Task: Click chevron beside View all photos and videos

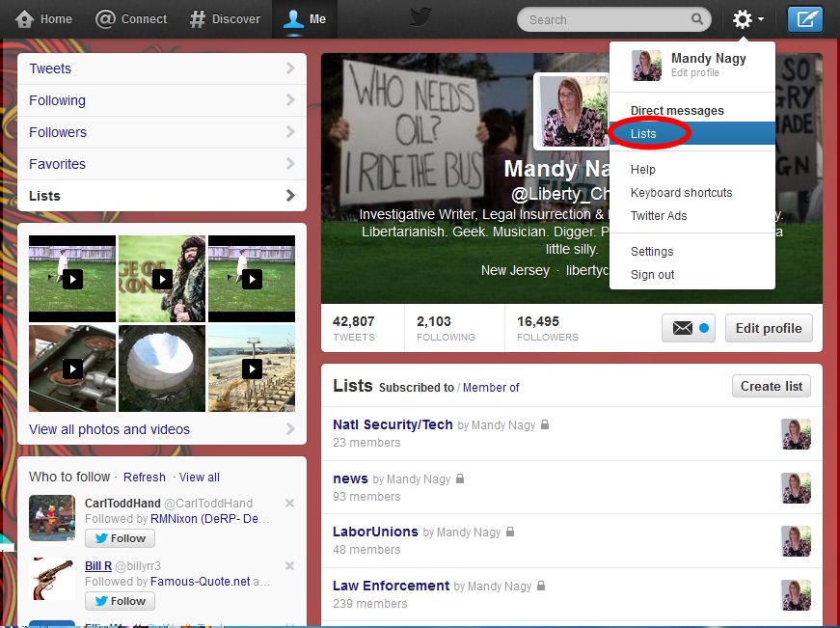Action: pyautogui.click(x=290, y=428)
